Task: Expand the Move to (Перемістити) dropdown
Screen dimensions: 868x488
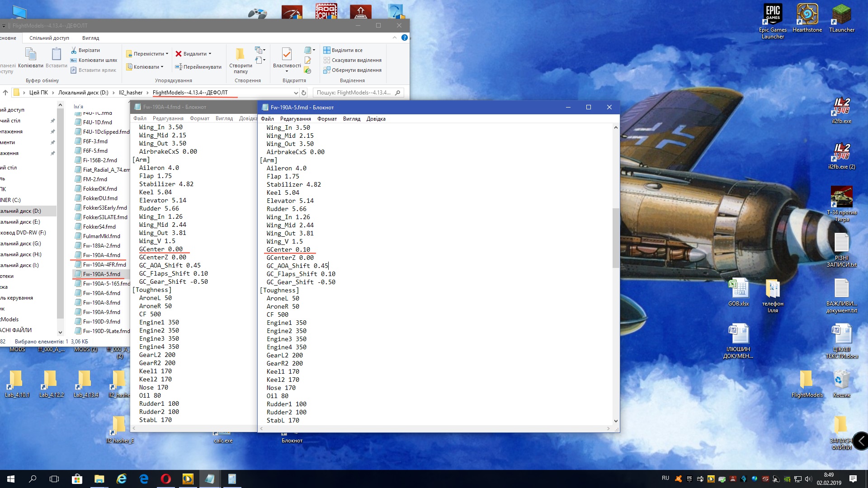Action: pyautogui.click(x=167, y=54)
